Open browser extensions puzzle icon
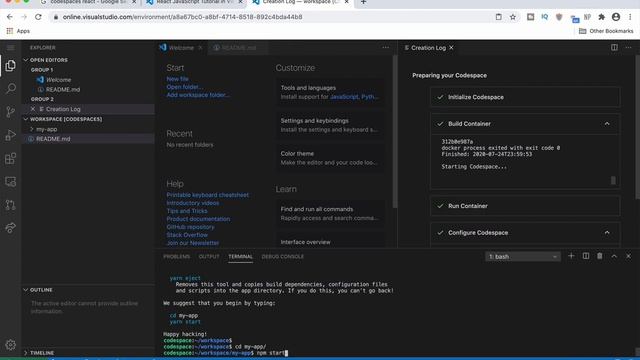The width and height of the screenshot is (640, 360). pyautogui.click(x=601, y=17)
